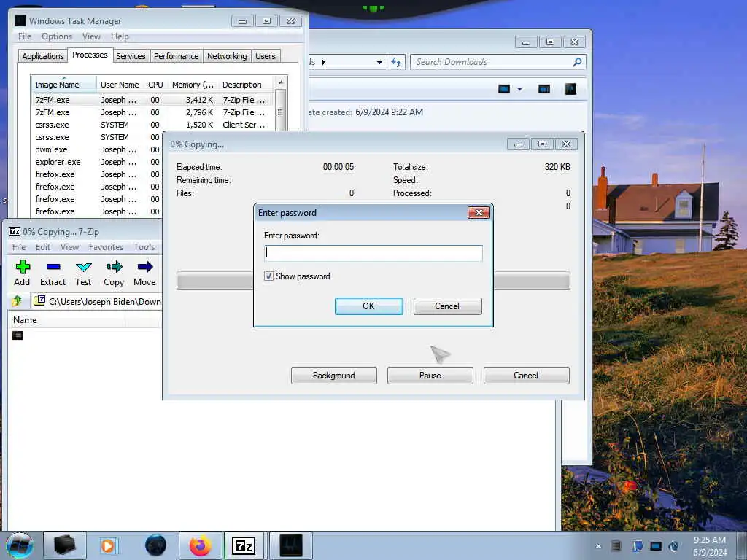Screen dimensions: 747x560
Task: Click the Copy icon in 7-Zip toolbar
Action: [115, 267]
